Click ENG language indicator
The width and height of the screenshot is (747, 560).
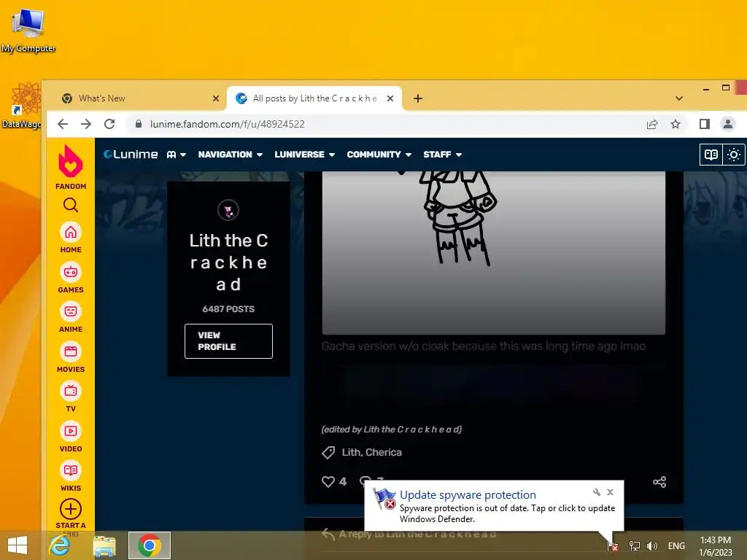tap(676, 545)
